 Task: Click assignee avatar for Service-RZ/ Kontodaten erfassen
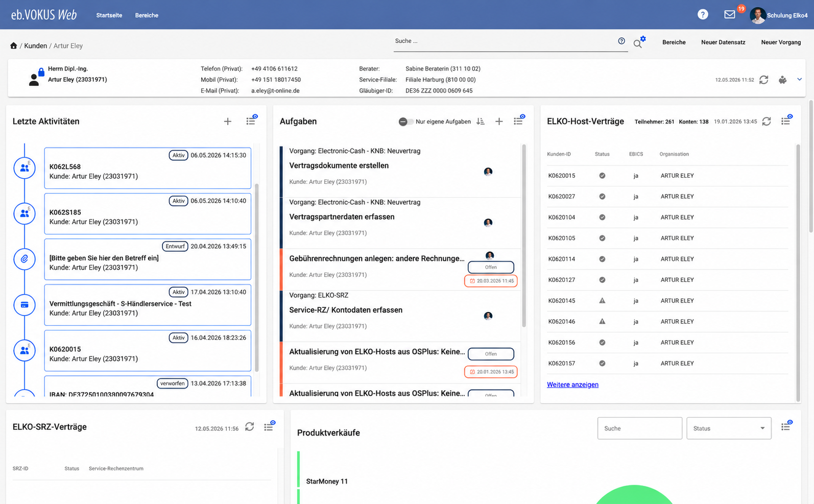tap(488, 316)
